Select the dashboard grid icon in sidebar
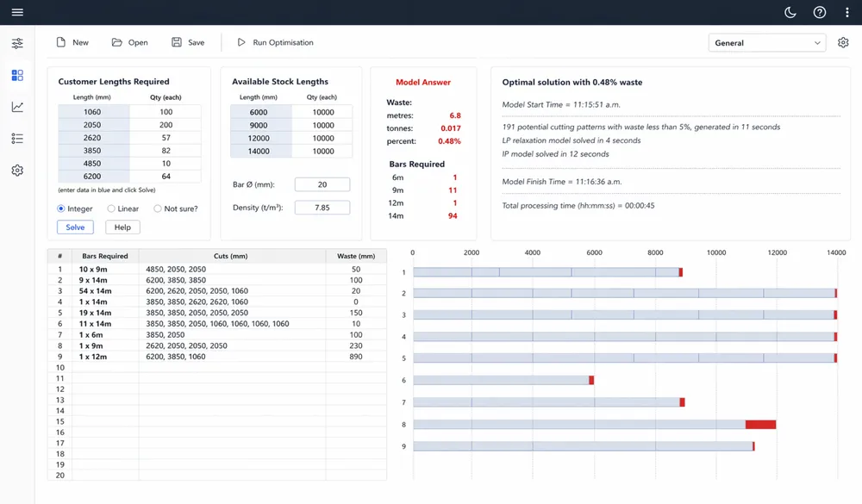The width and height of the screenshot is (862, 504). [17, 75]
